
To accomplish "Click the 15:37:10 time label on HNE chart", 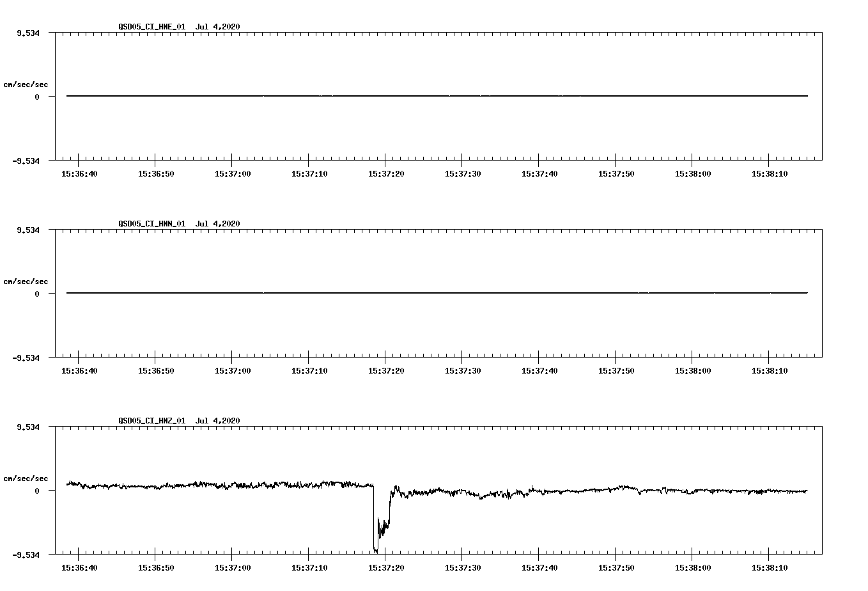I will pos(309,174).
